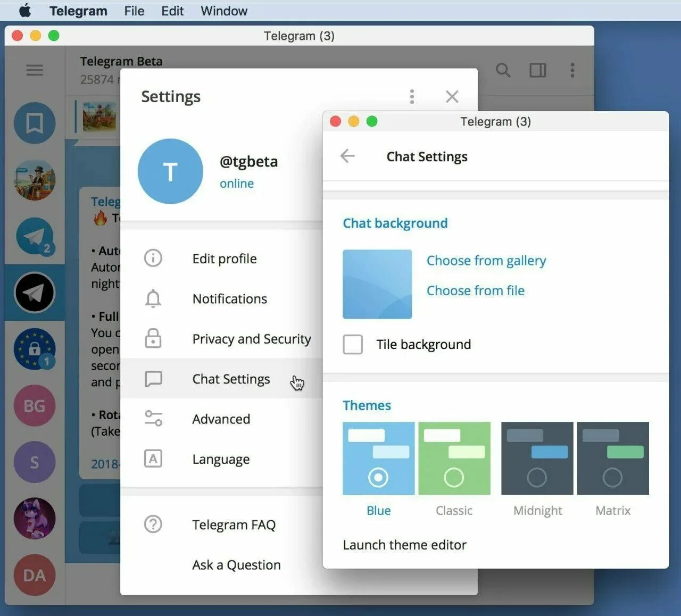Open the DA avatar chat
Viewport: 681px width, 616px height.
(35, 575)
